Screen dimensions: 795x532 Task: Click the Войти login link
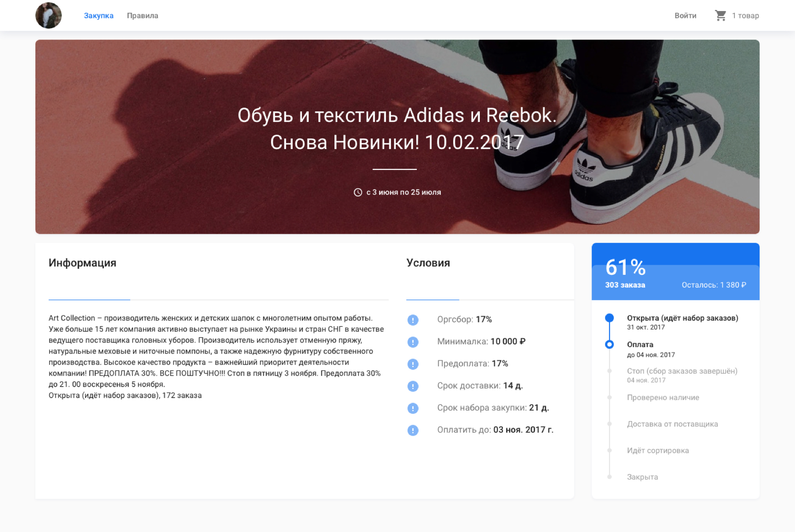[x=686, y=16]
